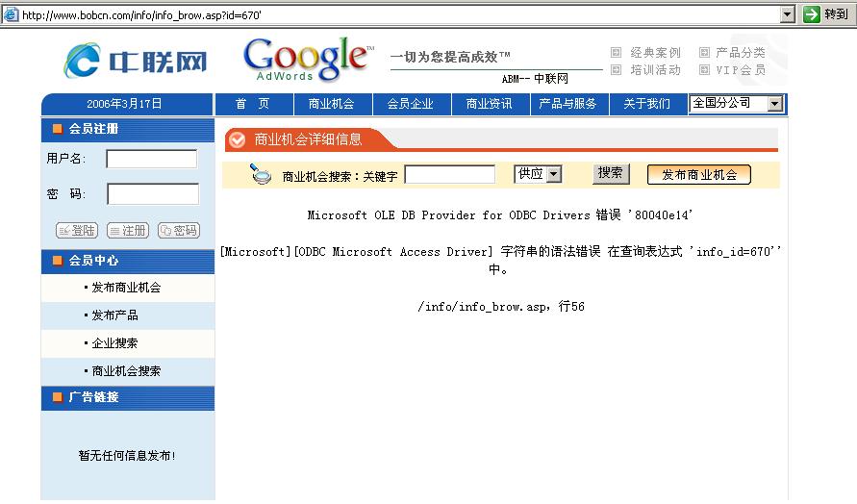Open 发布产品 sidebar link
Viewport: 857px width, 504px height.
coord(114,315)
